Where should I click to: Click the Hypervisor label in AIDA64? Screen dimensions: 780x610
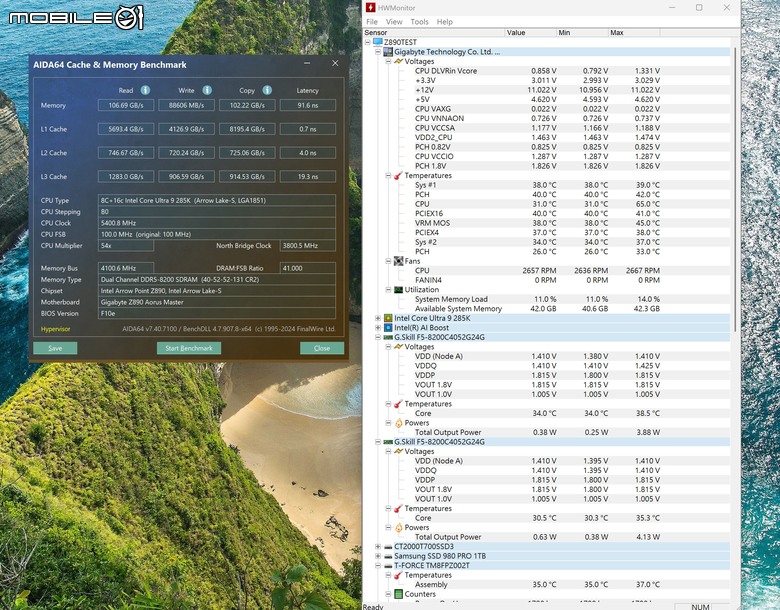tap(55, 329)
